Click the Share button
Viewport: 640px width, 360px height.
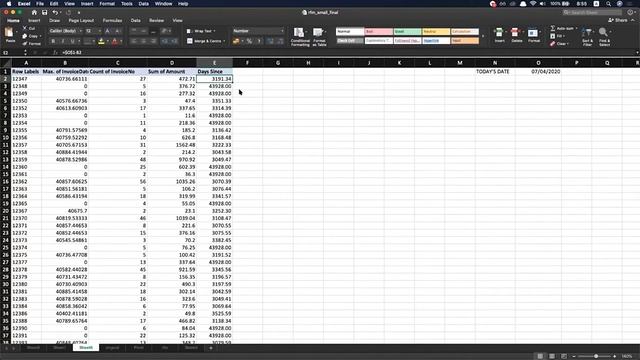click(618, 20)
